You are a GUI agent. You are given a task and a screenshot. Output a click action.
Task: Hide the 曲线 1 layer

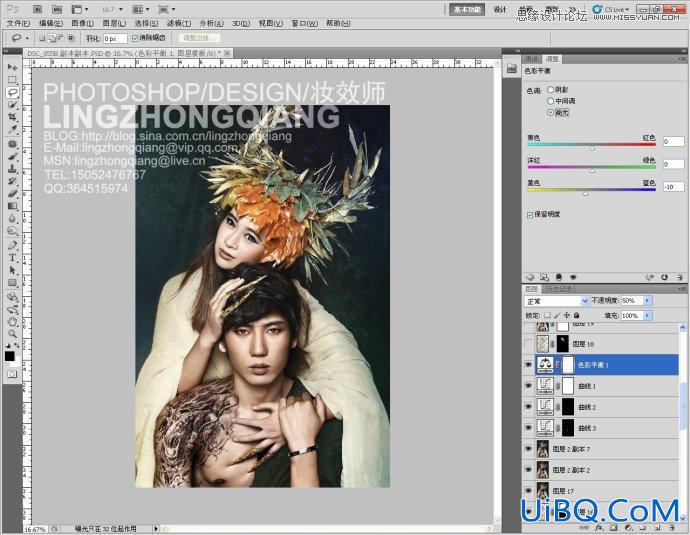pyautogui.click(x=529, y=386)
